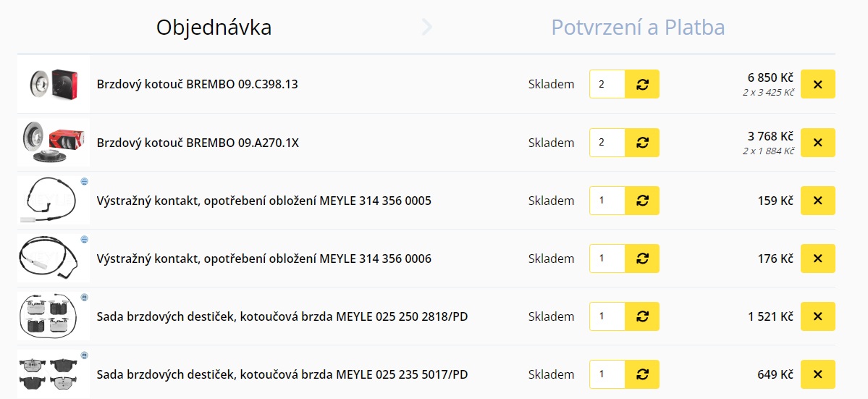This screenshot has height=399, width=868.
Task: Focus quantity field for MEYLE 025 250 2818/PD
Action: 607,316
